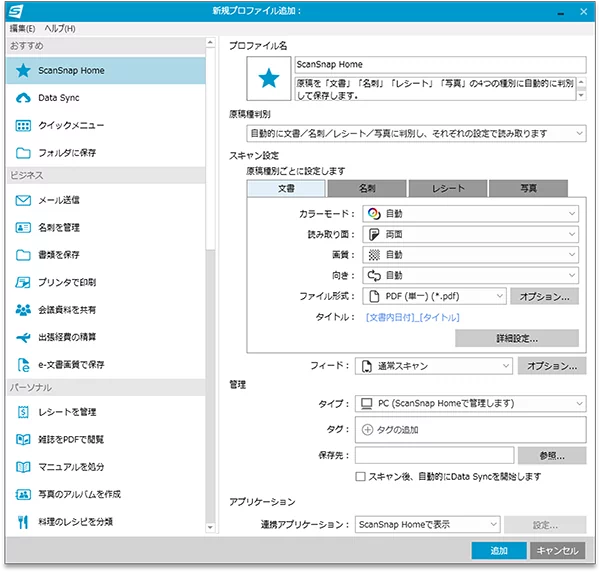Select the 写真のアルバムを作成 photo icon
Image resolution: width=600 pixels, height=572 pixels.
pos(23,494)
